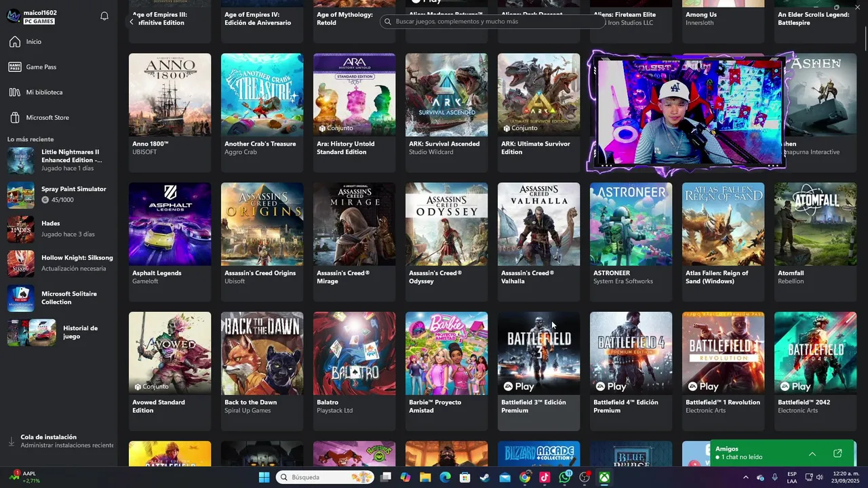Open Assassin's Creed Valhalla tile

click(x=538, y=242)
